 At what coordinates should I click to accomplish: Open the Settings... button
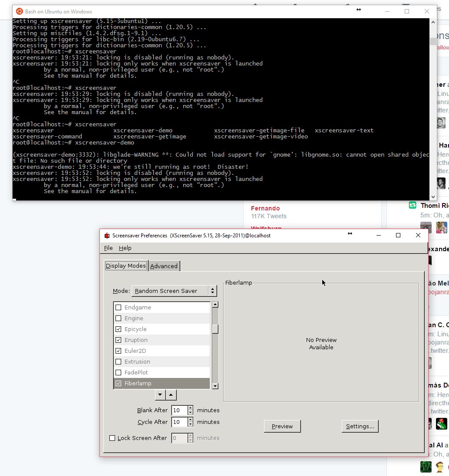pyautogui.click(x=360, y=426)
